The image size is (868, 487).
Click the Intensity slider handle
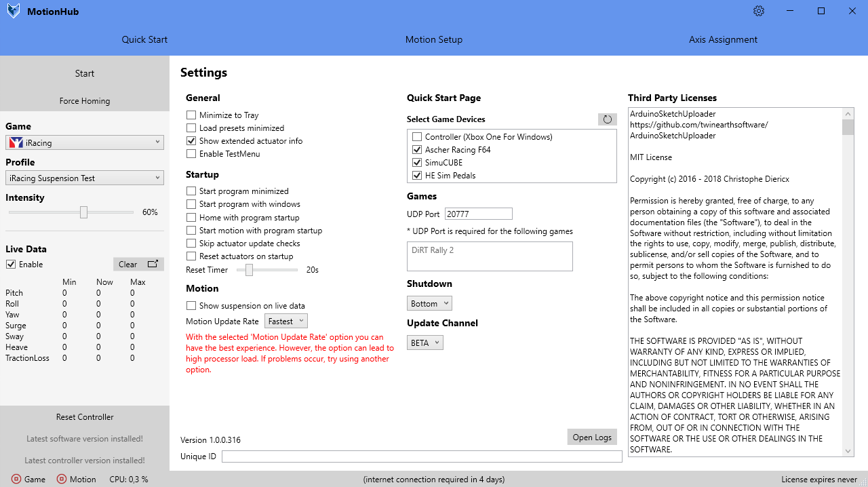click(83, 212)
